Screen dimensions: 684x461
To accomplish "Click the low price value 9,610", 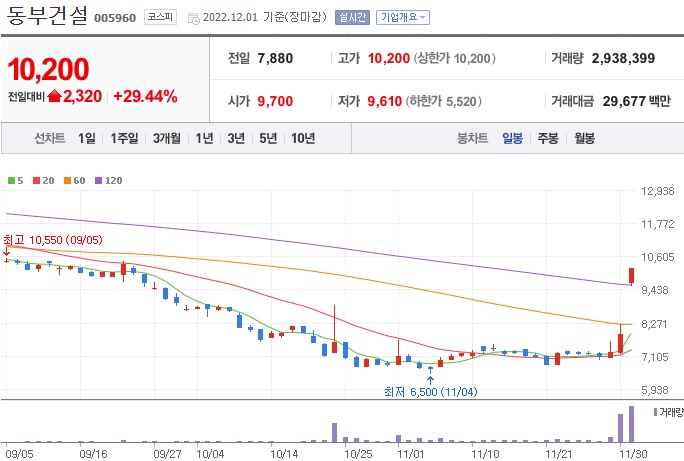I will click(x=384, y=101).
